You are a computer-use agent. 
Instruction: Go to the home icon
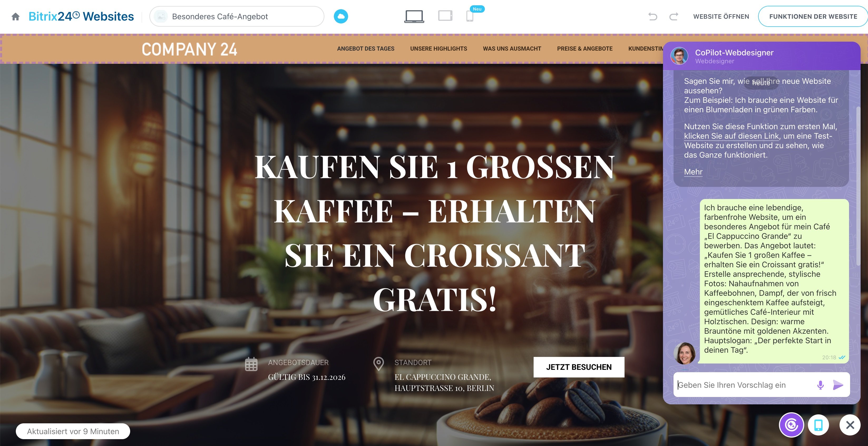(x=16, y=17)
